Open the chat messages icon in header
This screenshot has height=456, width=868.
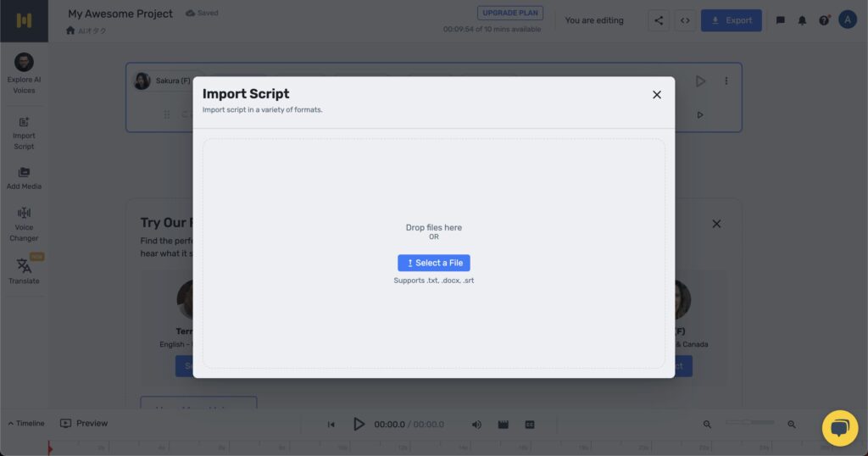pos(781,20)
